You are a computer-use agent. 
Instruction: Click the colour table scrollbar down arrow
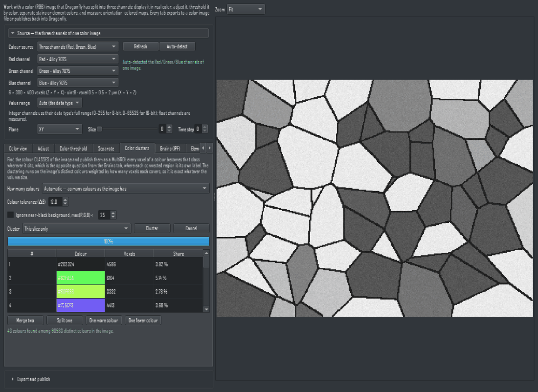pyautogui.click(x=206, y=309)
